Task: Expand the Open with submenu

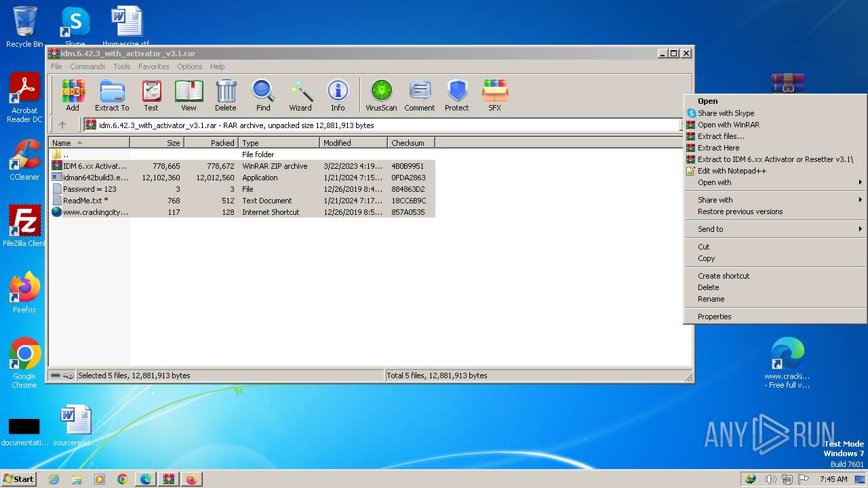Action: (775, 182)
